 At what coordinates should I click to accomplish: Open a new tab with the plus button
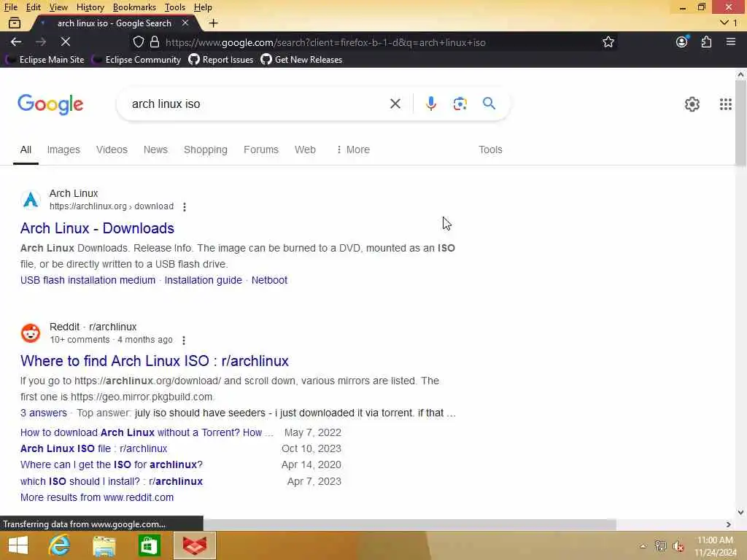point(214,23)
